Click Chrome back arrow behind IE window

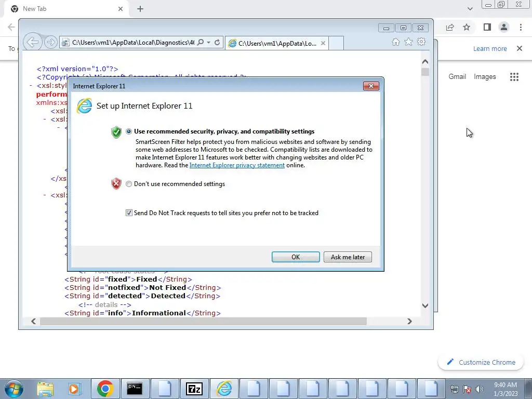click(11, 27)
